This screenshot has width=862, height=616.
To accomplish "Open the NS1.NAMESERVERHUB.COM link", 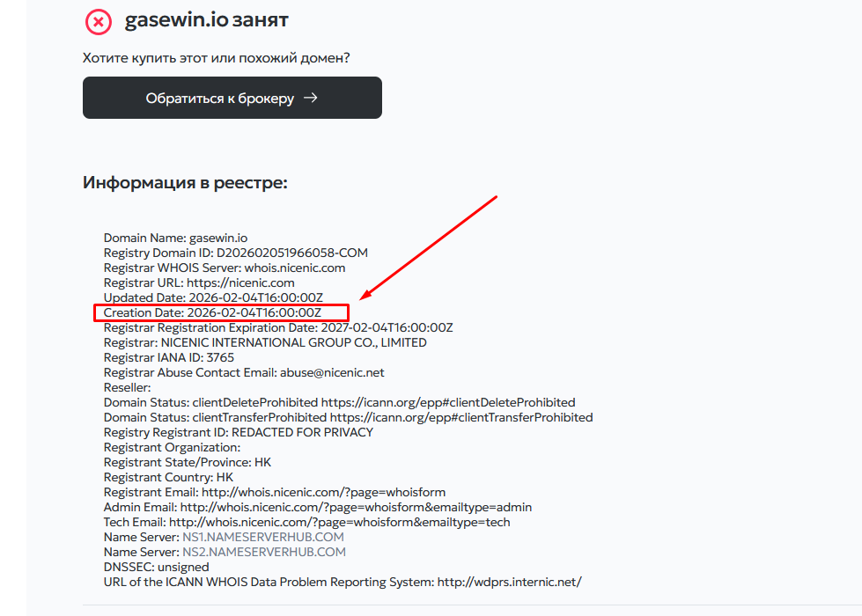I will pyautogui.click(x=262, y=537).
